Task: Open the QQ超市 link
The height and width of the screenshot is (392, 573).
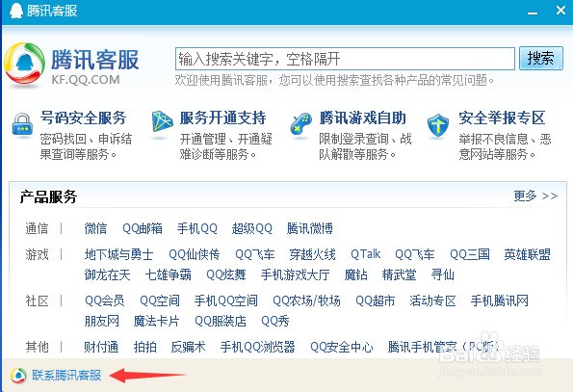Action: click(376, 301)
